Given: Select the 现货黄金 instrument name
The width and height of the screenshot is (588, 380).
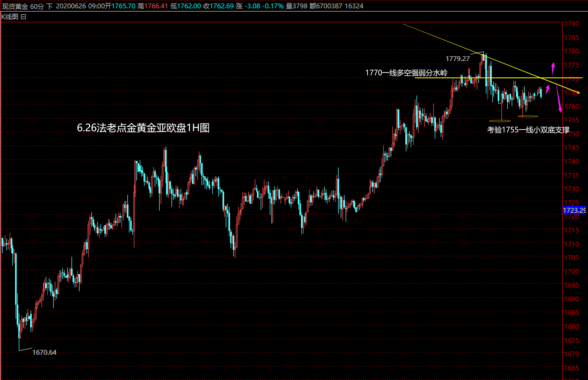Looking at the screenshot, I should 15,6.
